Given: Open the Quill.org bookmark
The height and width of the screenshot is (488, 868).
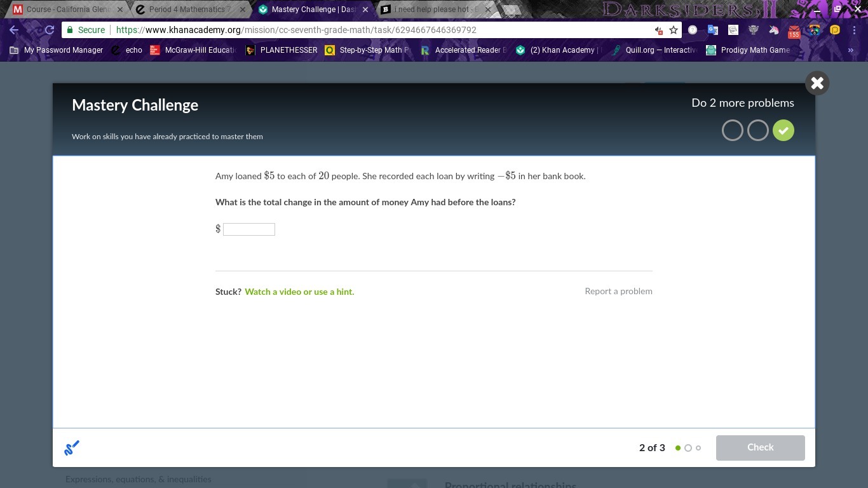Looking at the screenshot, I should pos(654,50).
